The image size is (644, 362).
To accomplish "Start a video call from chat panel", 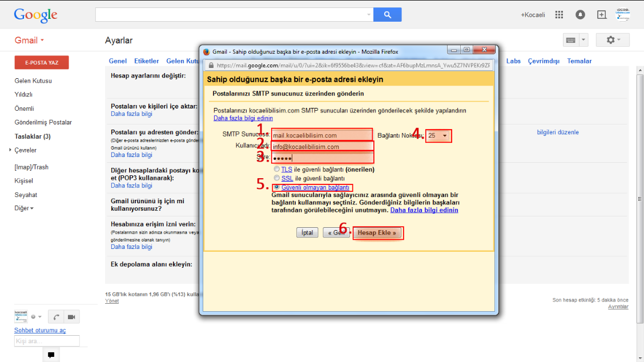I will [71, 317].
